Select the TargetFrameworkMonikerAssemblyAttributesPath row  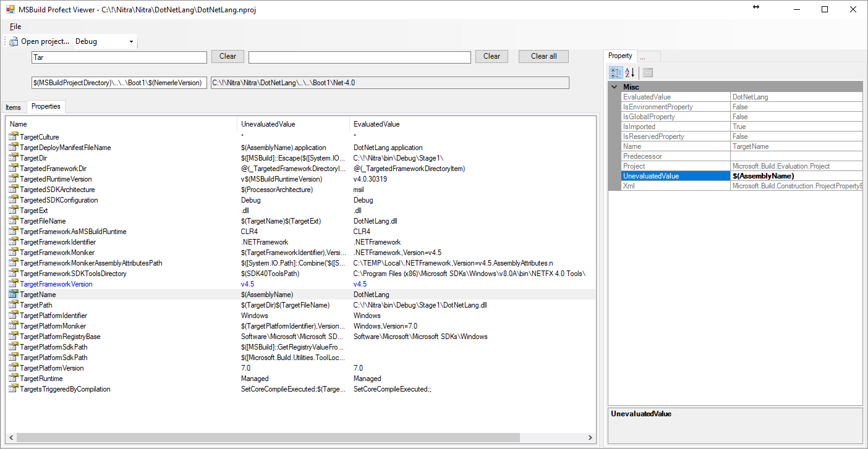tap(301, 263)
